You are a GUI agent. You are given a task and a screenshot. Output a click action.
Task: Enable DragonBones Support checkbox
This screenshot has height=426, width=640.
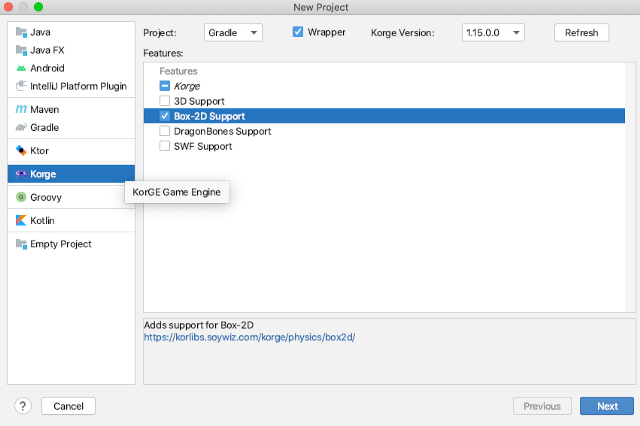(x=164, y=131)
